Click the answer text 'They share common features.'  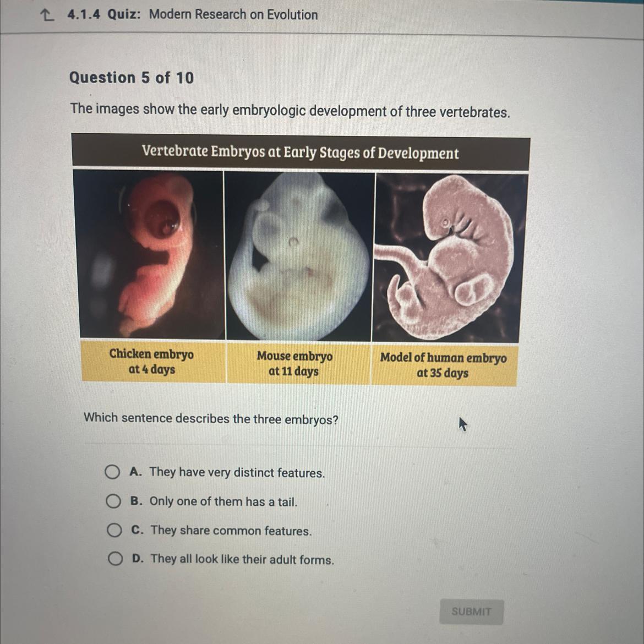click(231, 531)
